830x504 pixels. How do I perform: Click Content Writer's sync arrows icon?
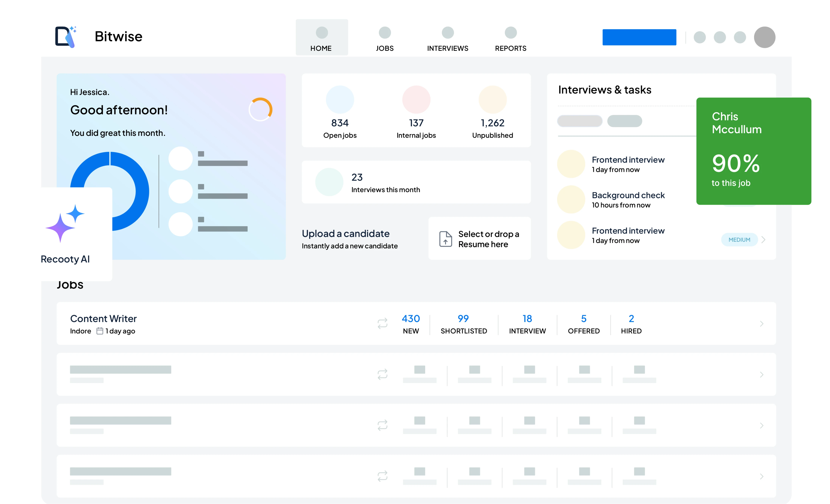[x=382, y=324]
